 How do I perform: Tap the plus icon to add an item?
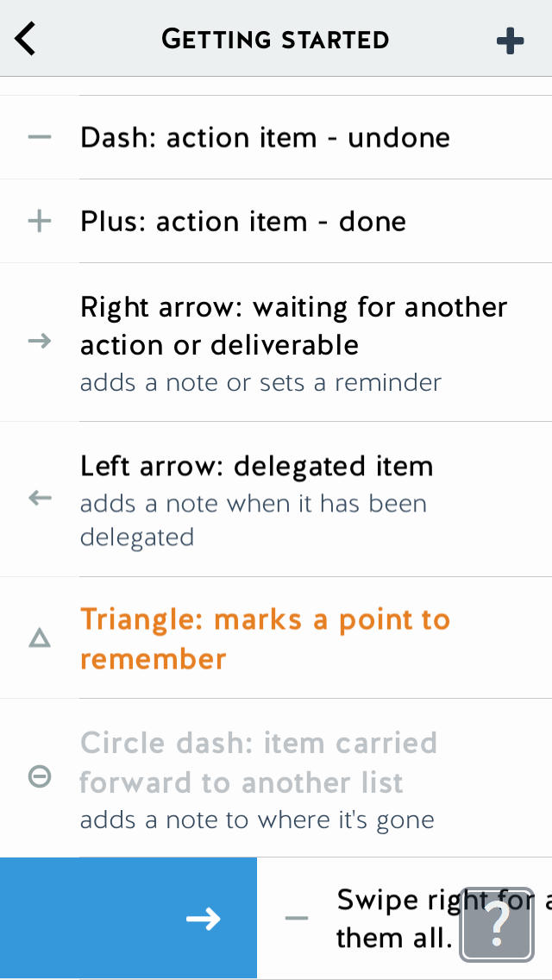510,41
